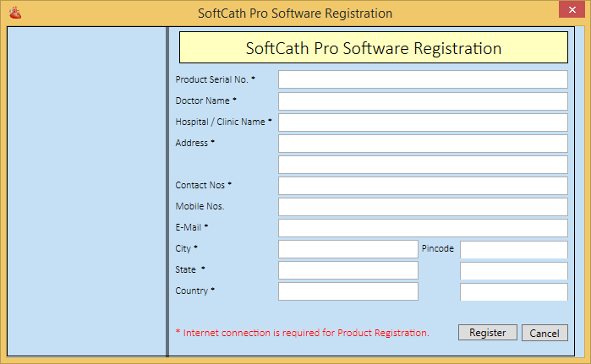Click the Country text field
591x364 pixels.
coord(347,291)
